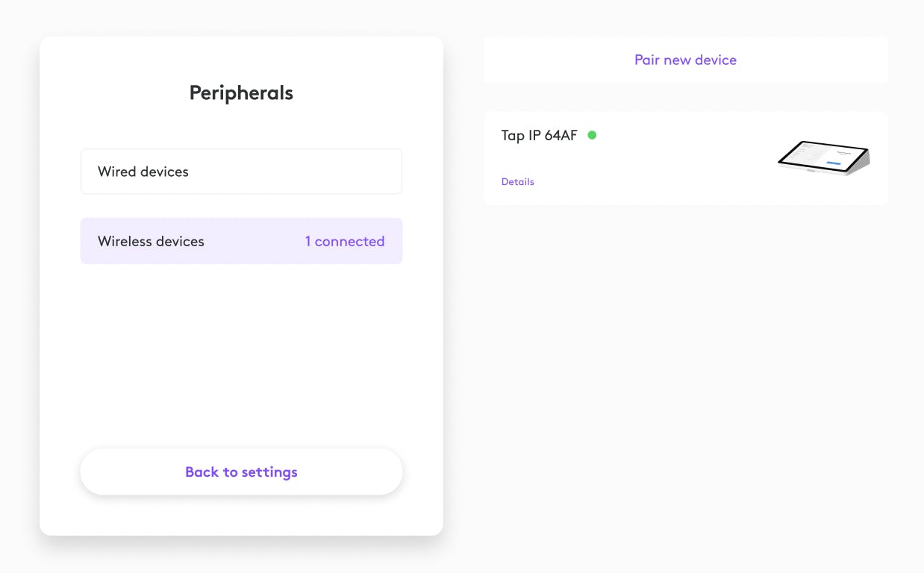Viewport: 924px width, 573px height.
Task: Select the Tap IP touch controller picture
Action: [823, 157]
